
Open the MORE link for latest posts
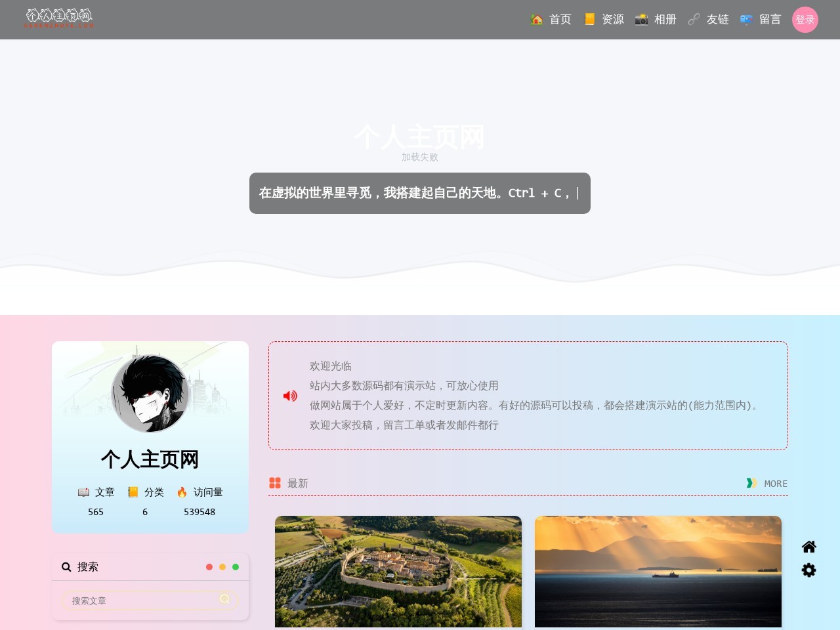coord(776,484)
